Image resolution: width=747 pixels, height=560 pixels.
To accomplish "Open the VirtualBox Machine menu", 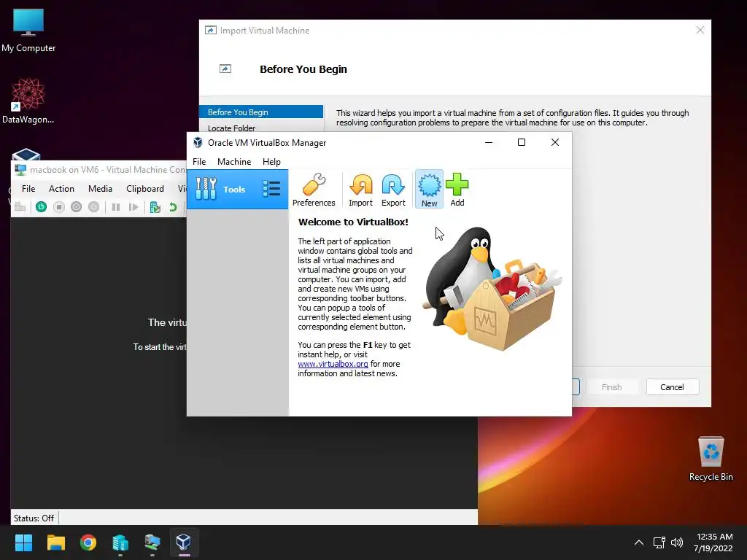I will [234, 161].
